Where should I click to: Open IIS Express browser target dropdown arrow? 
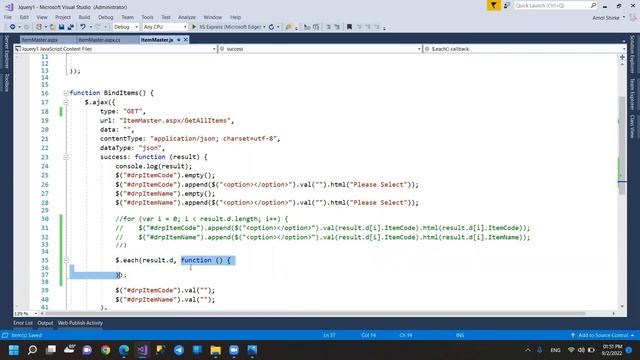pyautogui.click(x=264, y=27)
